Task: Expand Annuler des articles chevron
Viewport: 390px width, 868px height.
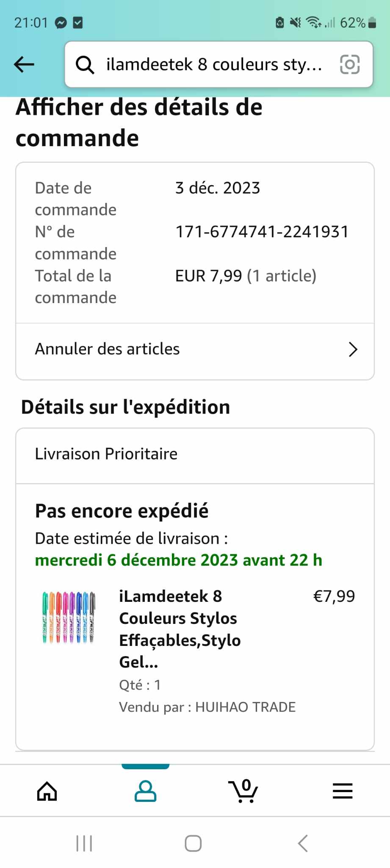Action: click(x=353, y=350)
